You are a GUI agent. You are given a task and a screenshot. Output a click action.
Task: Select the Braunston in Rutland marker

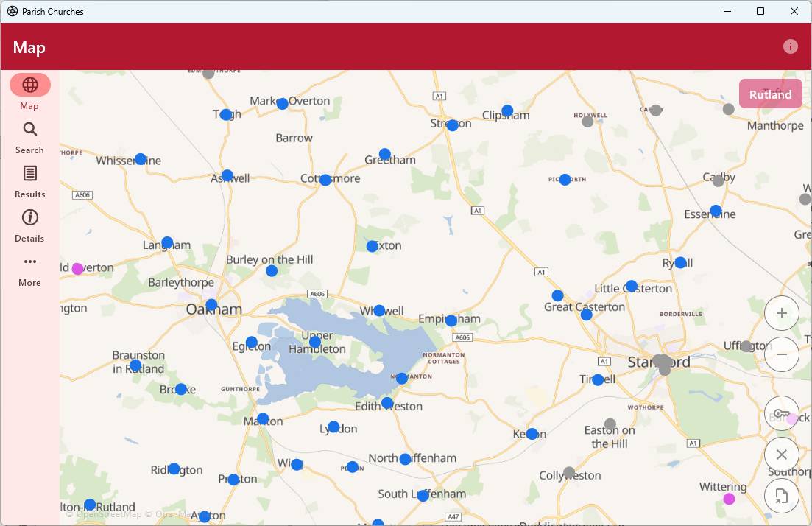click(x=135, y=365)
